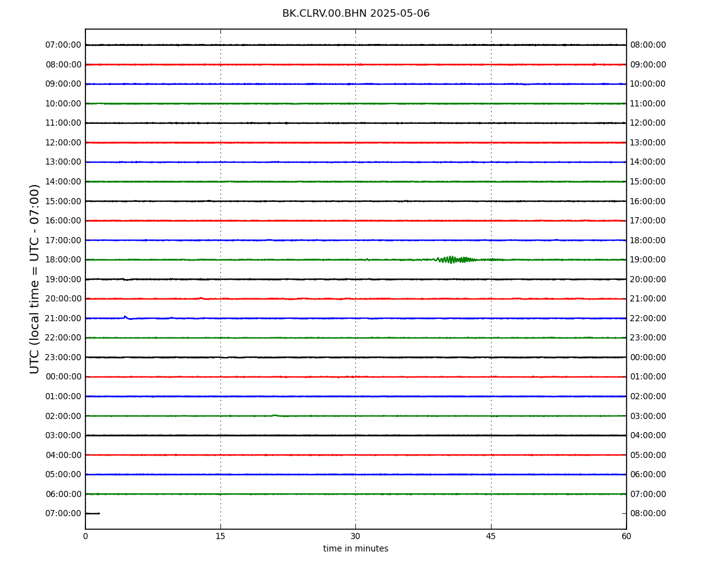Click the right-axis 09:00:00 end-time label
This screenshot has height=588, width=712.
(648, 64)
